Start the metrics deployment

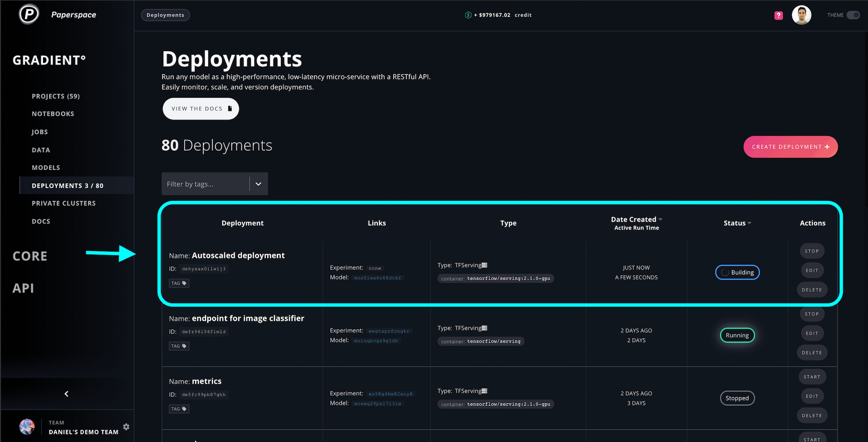point(812,377)
